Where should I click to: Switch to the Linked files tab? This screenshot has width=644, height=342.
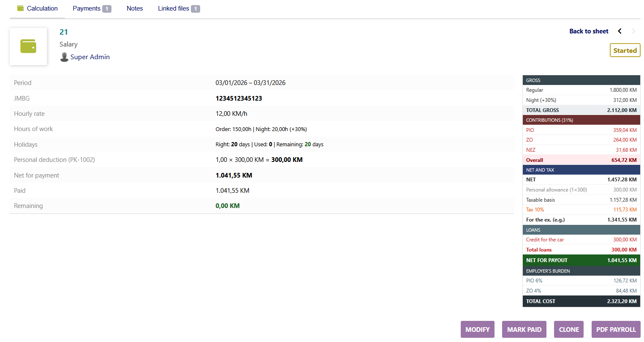coord(179,8)
